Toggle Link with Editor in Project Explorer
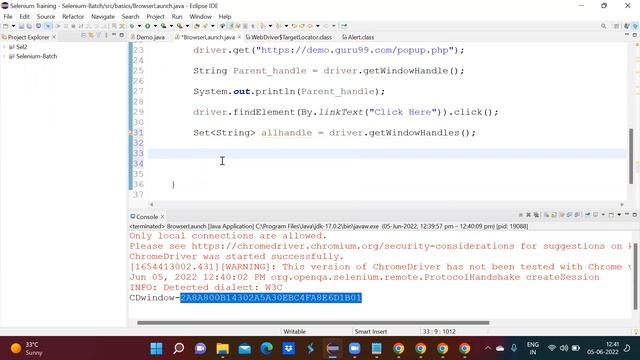 (x=91, y=36)
